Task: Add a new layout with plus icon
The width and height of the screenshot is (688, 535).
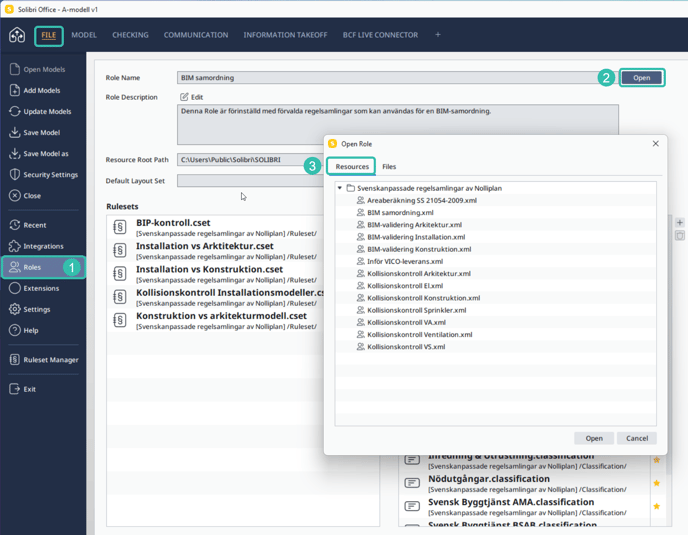Action: click(x=437, y=35)
